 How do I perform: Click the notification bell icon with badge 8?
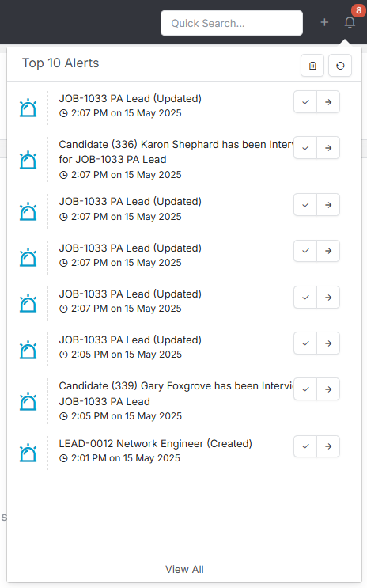[x=350, y=22]
